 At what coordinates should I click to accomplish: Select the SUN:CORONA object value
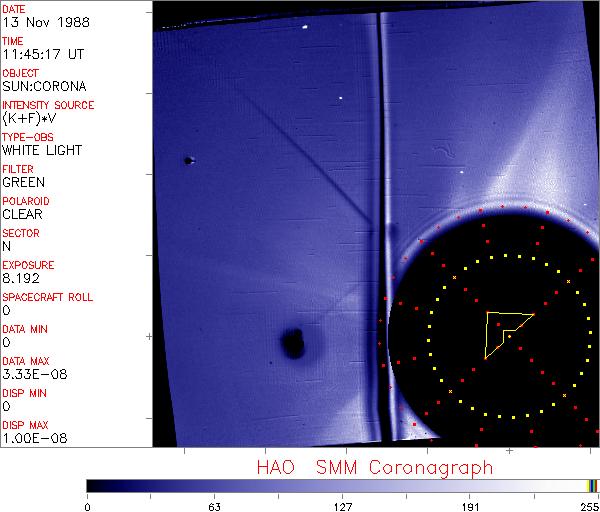[44, 86]
